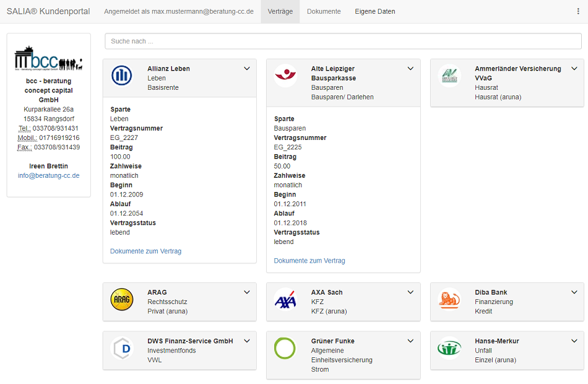This screenshot has height=384, width=588.
Task: Click the Beginn date 01.12.2011
Action: coord(290,204)
